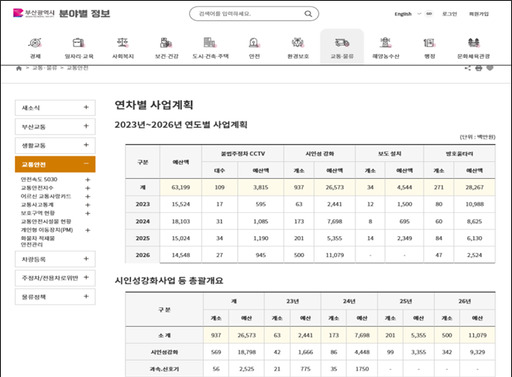Click the home breadcrumb icon
The height and width of the screenshot is (377, 512).
[x=19, y=68]
